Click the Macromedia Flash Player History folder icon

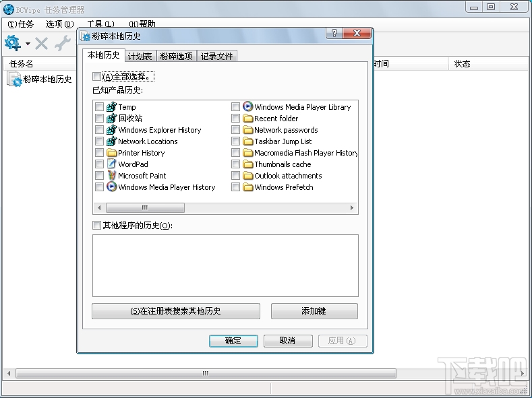[248, 153]
